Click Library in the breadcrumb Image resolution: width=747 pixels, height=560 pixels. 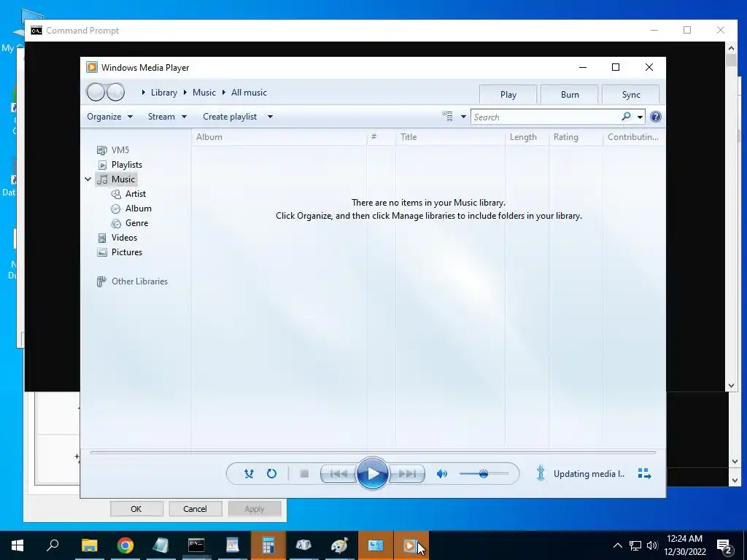[164, 93]
